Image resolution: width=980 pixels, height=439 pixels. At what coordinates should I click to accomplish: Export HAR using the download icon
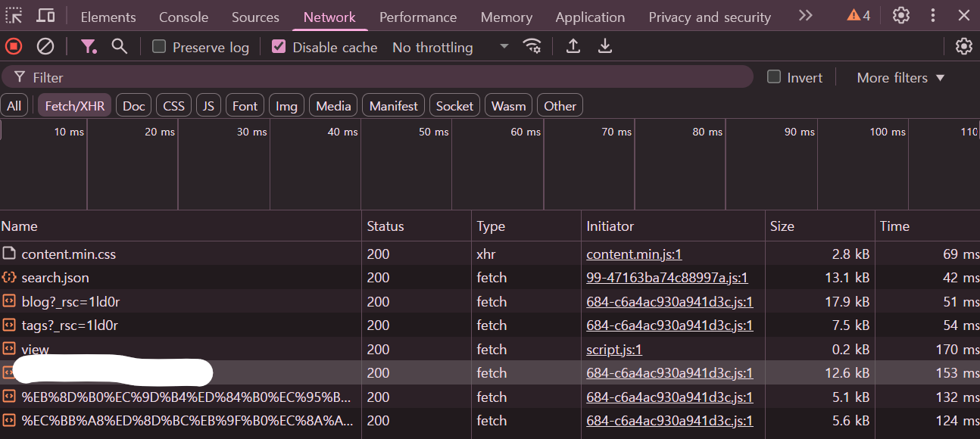[604, 47]
